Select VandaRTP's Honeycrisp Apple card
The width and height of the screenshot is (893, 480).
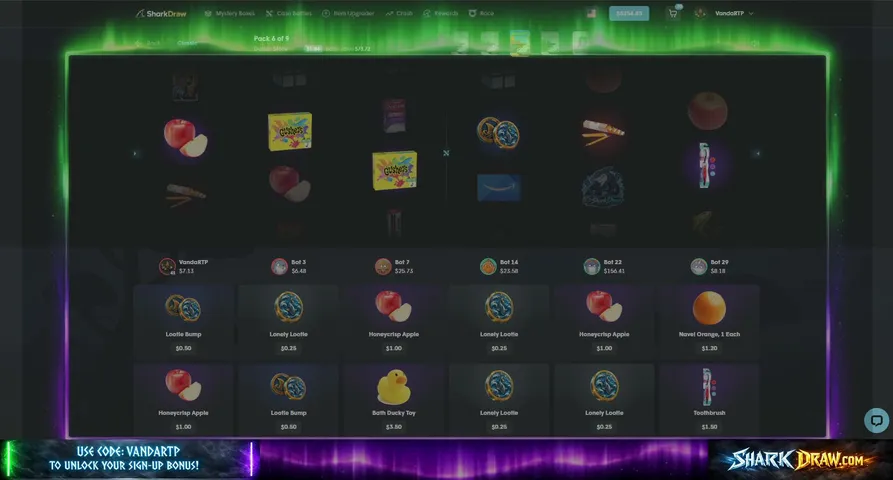(x=183, y=400)
